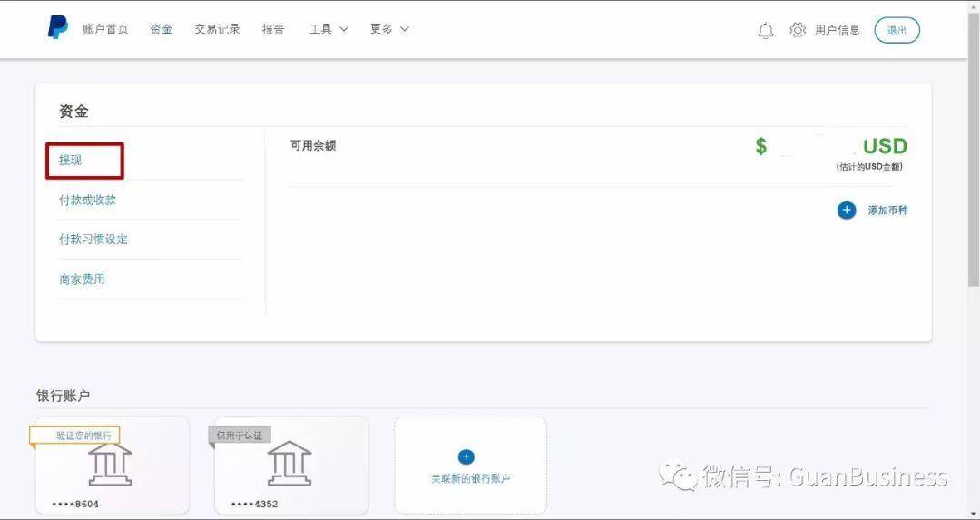
Task: Click the bank icon for account ••••8604
Action: coord(110,463)
